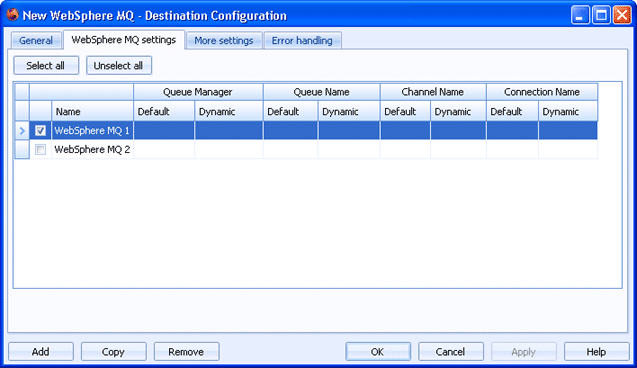Viewport: 637px width, 368px height.
Task: Select the WebSphere MQ 1 row name
Action: pos(92,130)
